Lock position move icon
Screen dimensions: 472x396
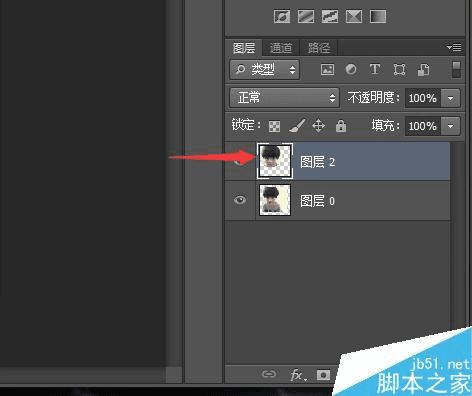318,126
